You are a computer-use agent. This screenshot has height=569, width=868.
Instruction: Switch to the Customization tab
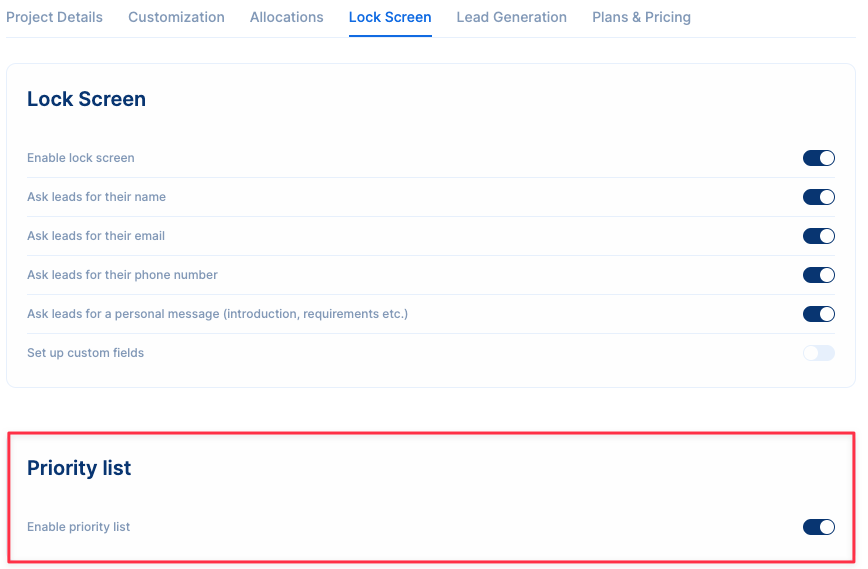point(177,17)
